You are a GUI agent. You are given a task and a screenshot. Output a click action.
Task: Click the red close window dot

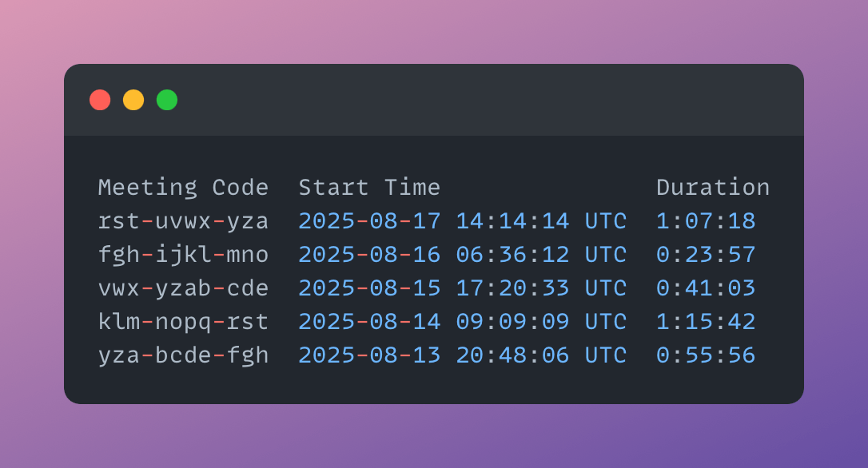pos(100,100)
